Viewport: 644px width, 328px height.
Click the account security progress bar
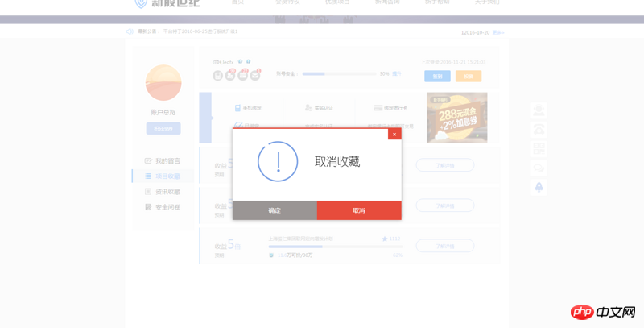338,73
